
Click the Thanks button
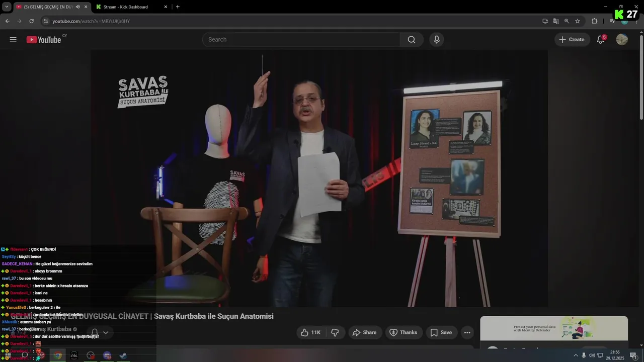[403, 332]
